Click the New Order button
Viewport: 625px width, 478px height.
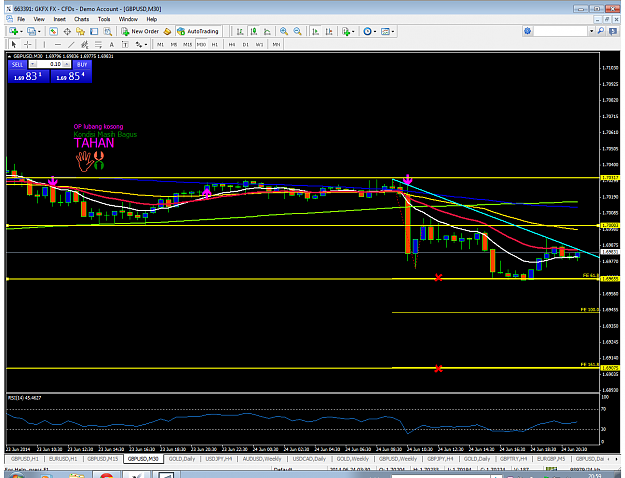point(140,31)
